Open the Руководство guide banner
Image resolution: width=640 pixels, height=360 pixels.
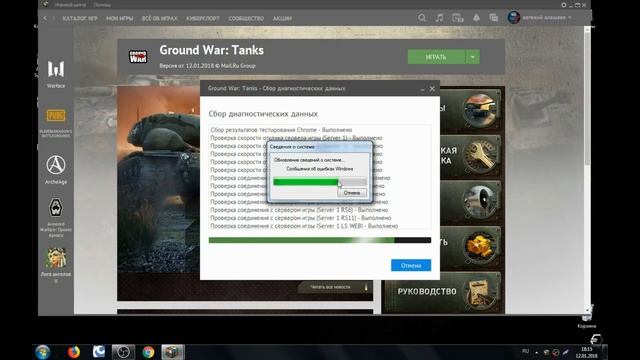[443, 292]
